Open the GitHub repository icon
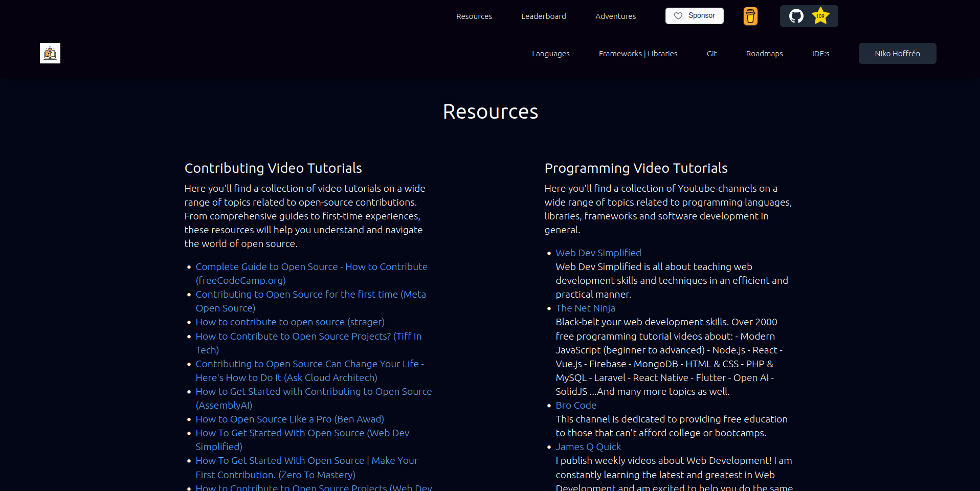Image resolution: width=980 pixels, height=491 pixels. click(796, 16)
